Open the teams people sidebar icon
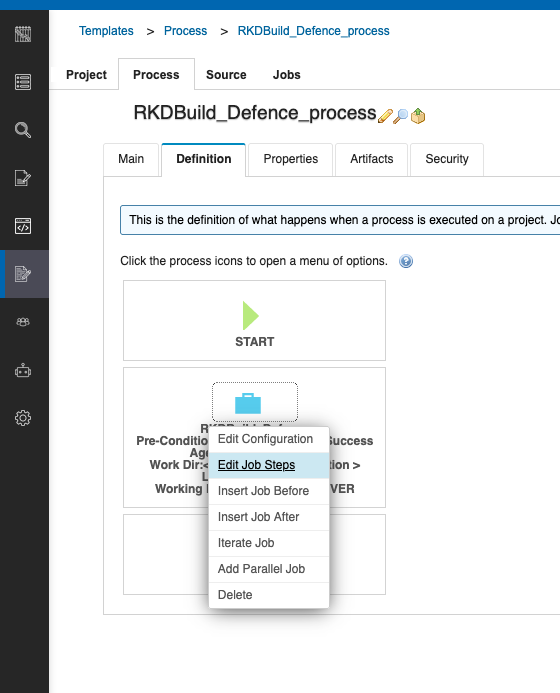 pyautogui.click(x=23, y=322)
